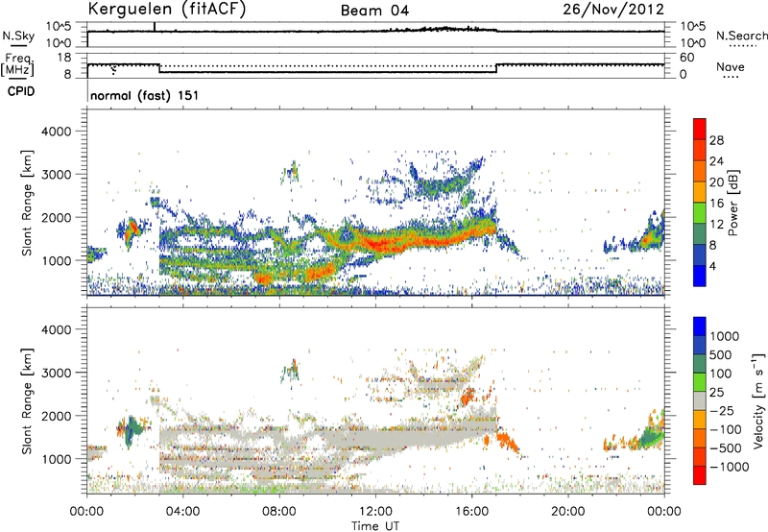The width and height of the screenshot is (768, 532).
Task: Click the "60" Nave axis tick value
Action: 686,58
